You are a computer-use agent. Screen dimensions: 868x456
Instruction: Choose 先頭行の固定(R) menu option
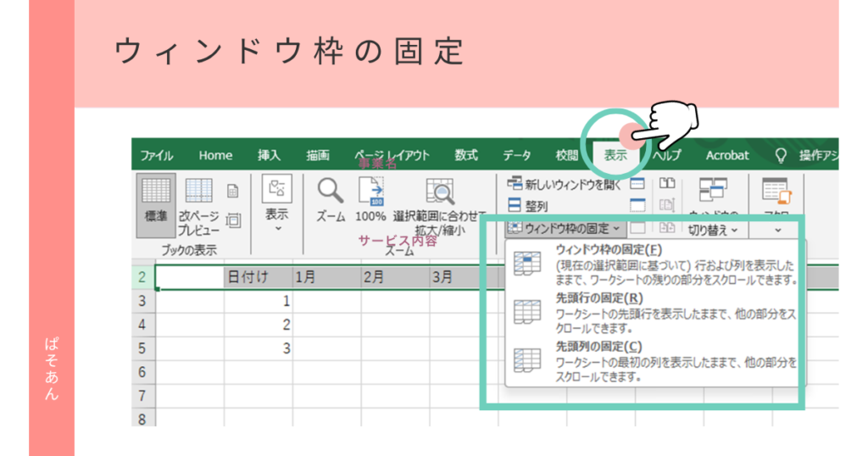[598, 298]
